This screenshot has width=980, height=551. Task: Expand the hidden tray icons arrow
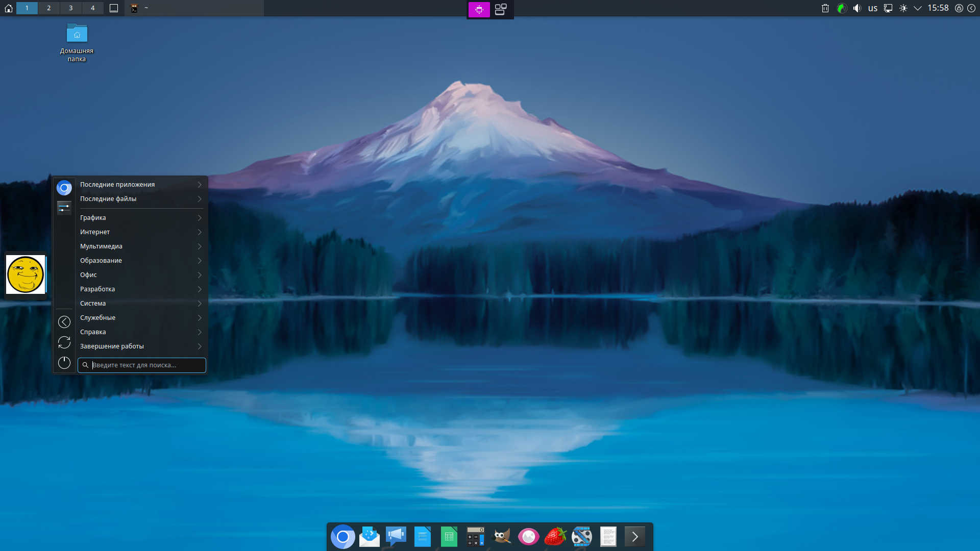click(918, 8)
